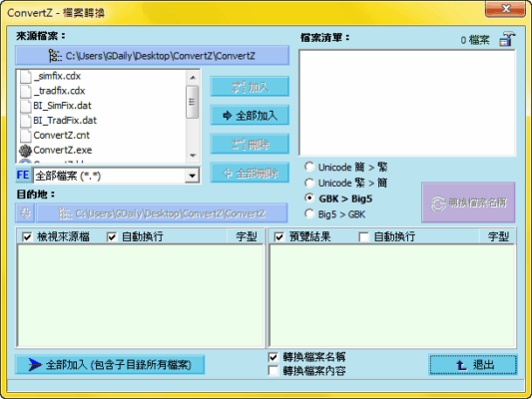Viewport: 532px width, 399px height.
Task: Select ConvertZ.exe file name
Action: coord(63,150)
